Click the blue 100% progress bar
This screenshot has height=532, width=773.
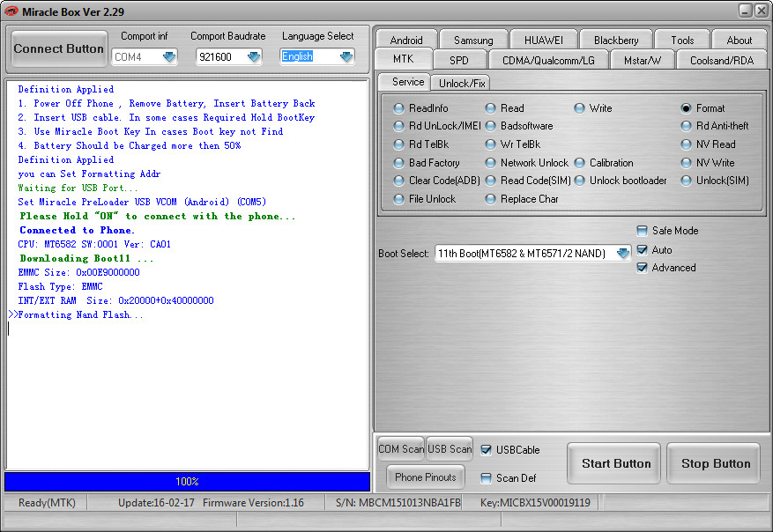[x=188, y=482]
